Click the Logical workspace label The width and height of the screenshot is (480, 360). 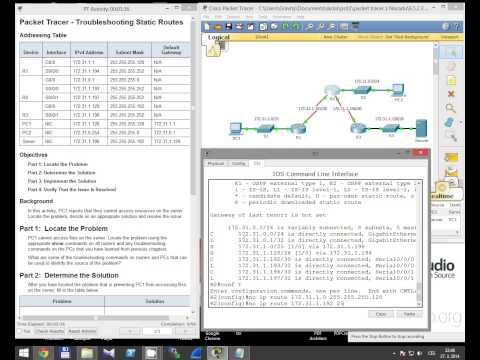219,37
